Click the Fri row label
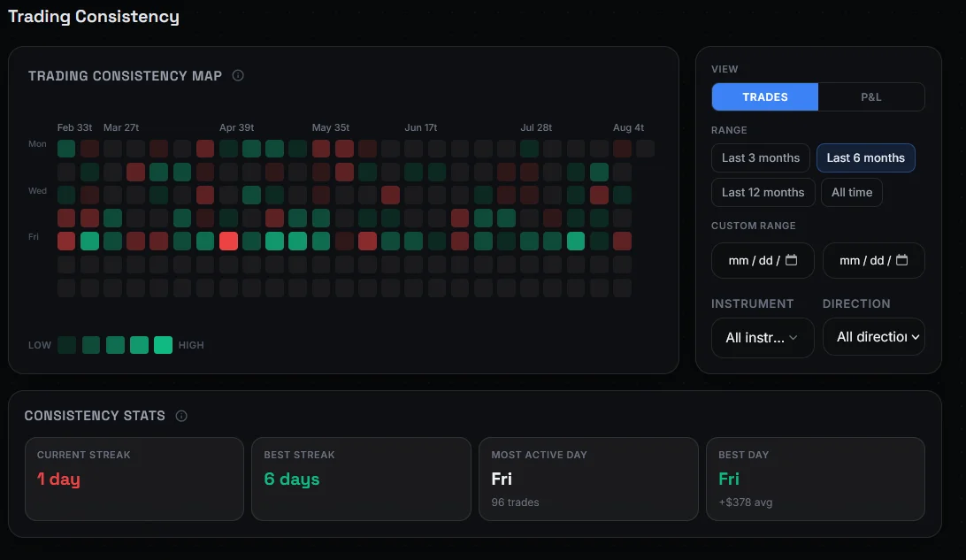Screen dimensions: 966x560 [34, 236]
